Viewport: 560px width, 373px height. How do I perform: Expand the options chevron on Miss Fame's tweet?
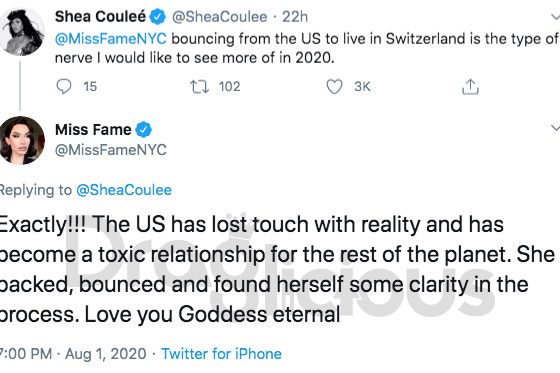click(x=555, y=128)
